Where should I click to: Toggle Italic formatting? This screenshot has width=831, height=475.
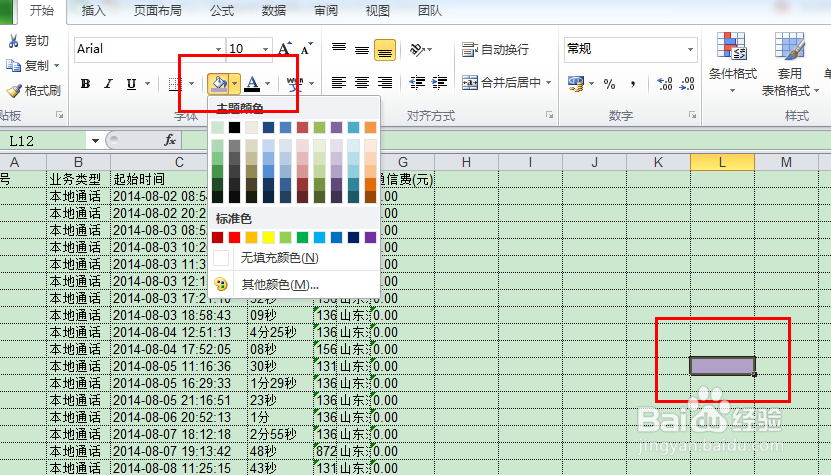(x=108, y=84)
